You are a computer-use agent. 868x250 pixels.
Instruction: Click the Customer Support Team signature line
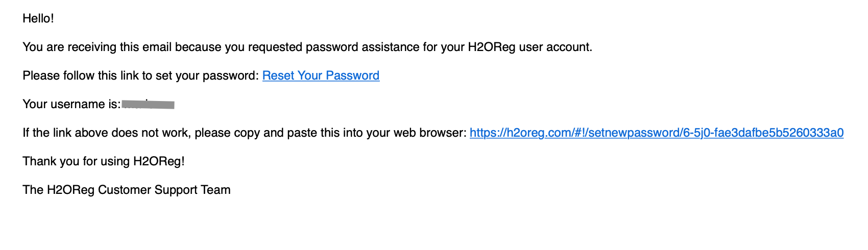coord(127,190)
